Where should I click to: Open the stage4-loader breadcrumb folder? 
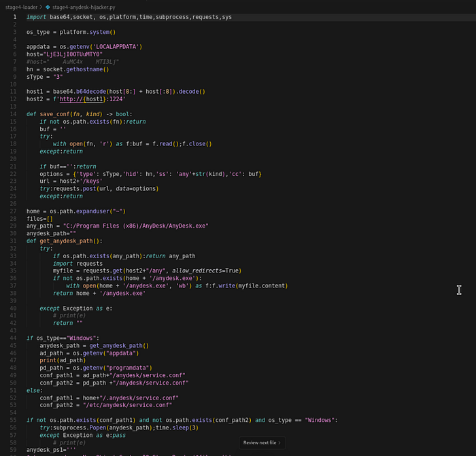(x=22, y=7)
